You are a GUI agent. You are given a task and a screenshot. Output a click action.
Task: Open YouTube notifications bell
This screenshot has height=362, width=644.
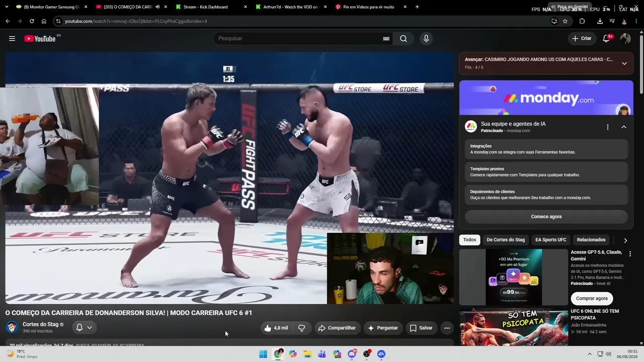pyautogui.click(x=607, y=39)
